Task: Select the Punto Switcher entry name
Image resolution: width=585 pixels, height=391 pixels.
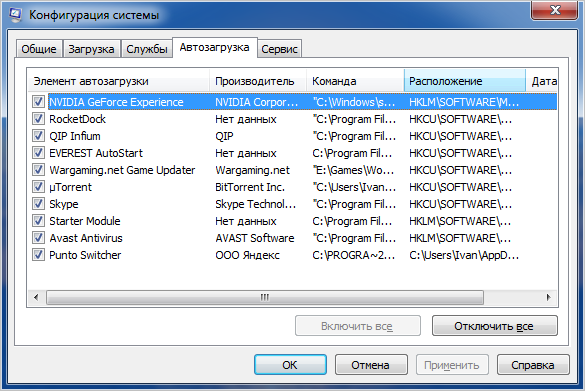Action: coord(85,255)
